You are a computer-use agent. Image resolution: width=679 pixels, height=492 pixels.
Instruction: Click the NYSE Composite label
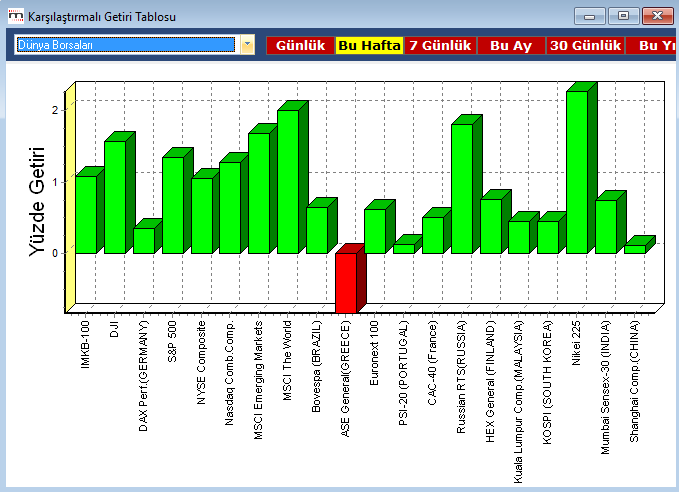click(201, 363)
